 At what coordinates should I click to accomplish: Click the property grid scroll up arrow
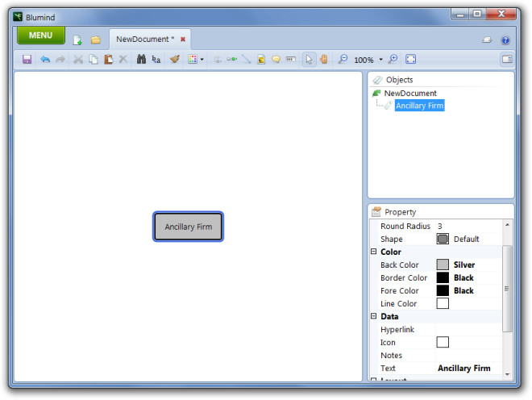click(507, 225)
